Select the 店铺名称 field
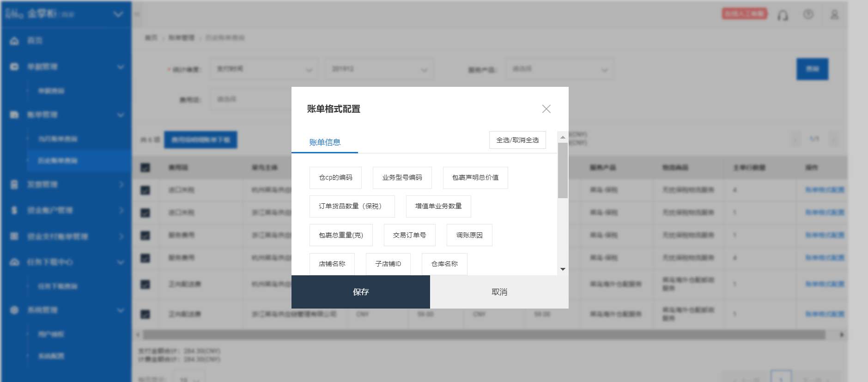This screenshot has width=868, height=382. click(x=332, y=264)
